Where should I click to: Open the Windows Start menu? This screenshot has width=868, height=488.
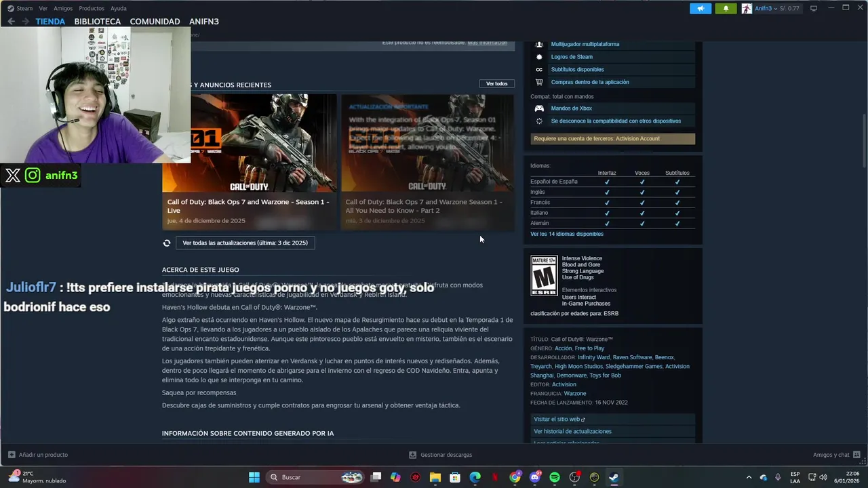pyautogui.click(x=254, y=477)
